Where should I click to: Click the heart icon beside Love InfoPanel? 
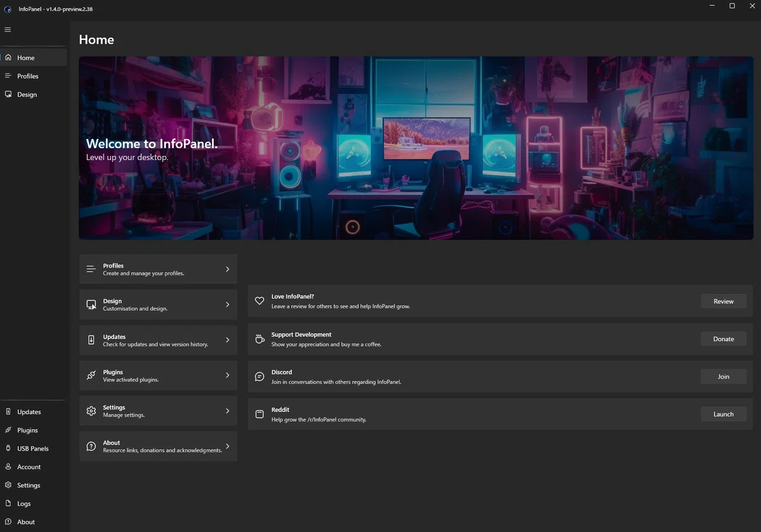(259, 301)
